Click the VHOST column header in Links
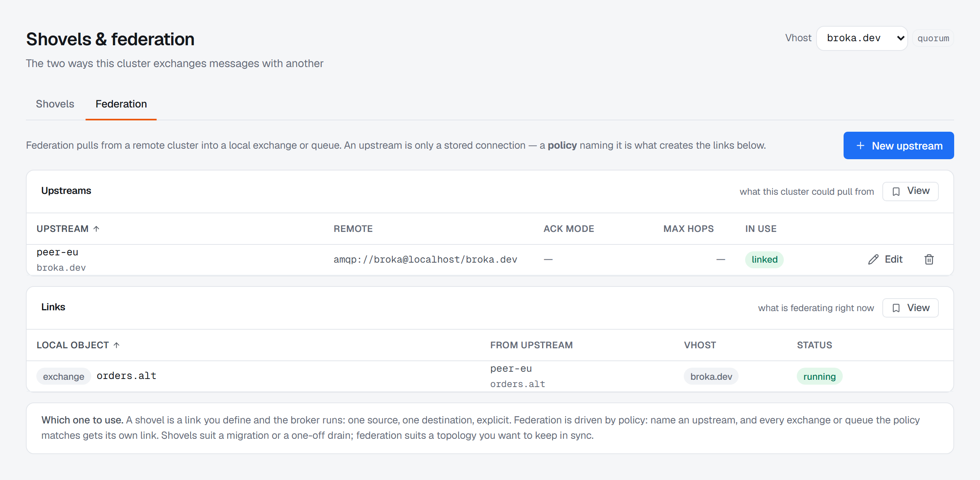The image size is (980, 480). pyautogui.click(x=700, y=345)
